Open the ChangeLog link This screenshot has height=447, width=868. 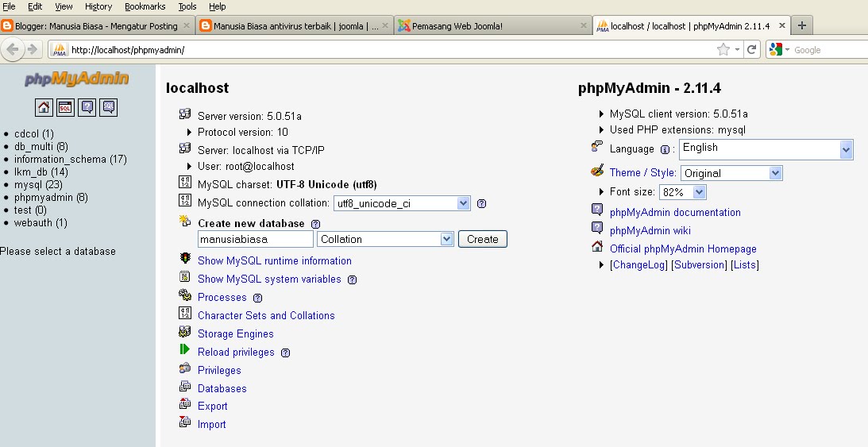click(x=638, y=265)
